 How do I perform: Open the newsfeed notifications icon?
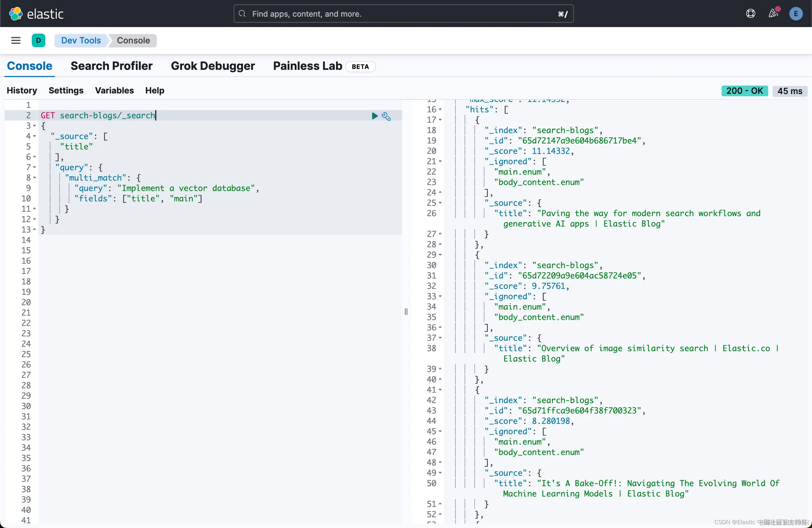773,14
